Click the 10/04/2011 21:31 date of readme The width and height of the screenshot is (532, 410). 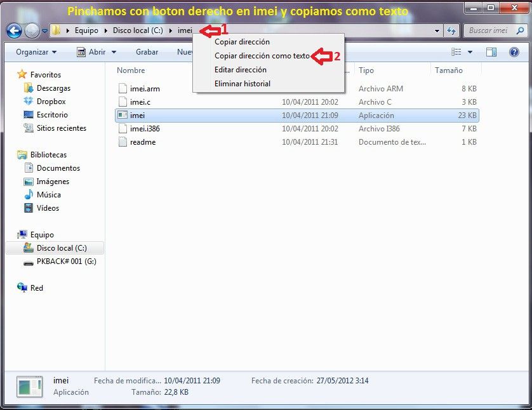click(x=310, y=142)
